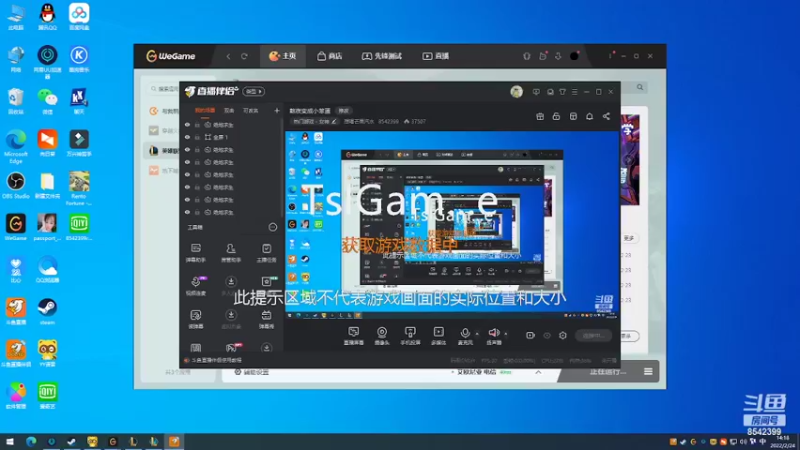
Task: Open hamburger menu in streaming companion titlebar
Action: pos(574,92)
